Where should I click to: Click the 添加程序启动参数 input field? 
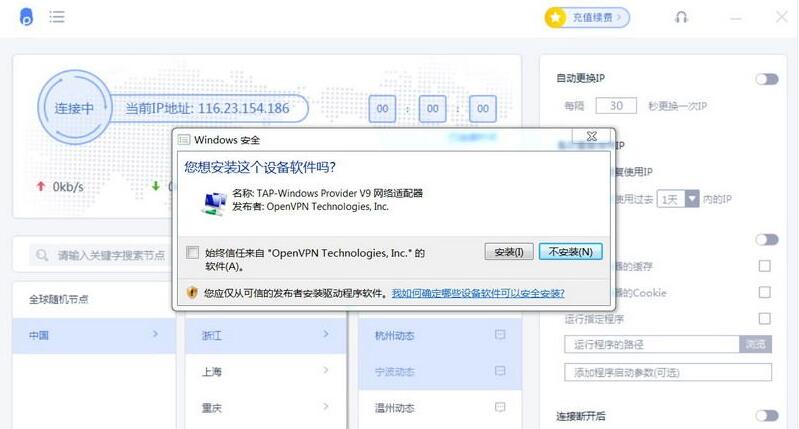coord(668,372)
